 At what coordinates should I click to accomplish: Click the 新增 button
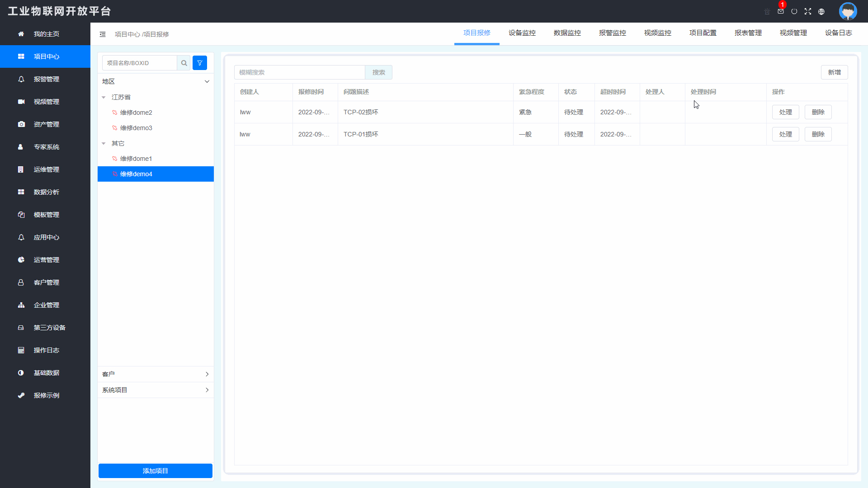click(x=834, y=72)
